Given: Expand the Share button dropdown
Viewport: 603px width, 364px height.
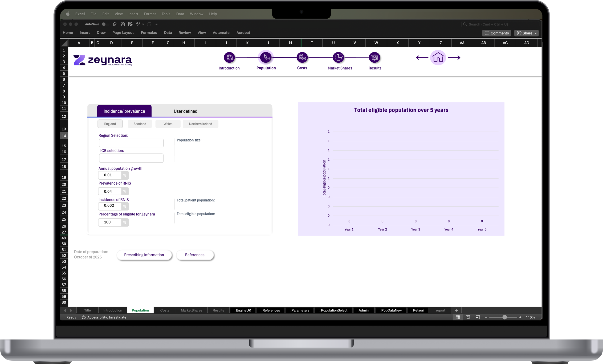Looking at the screenshot, I should click(x=536, y=33).
